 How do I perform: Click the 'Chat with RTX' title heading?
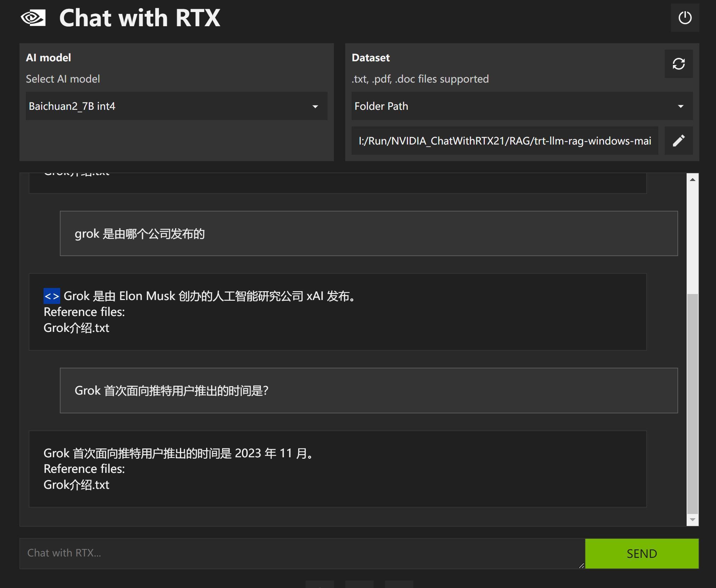140,18
